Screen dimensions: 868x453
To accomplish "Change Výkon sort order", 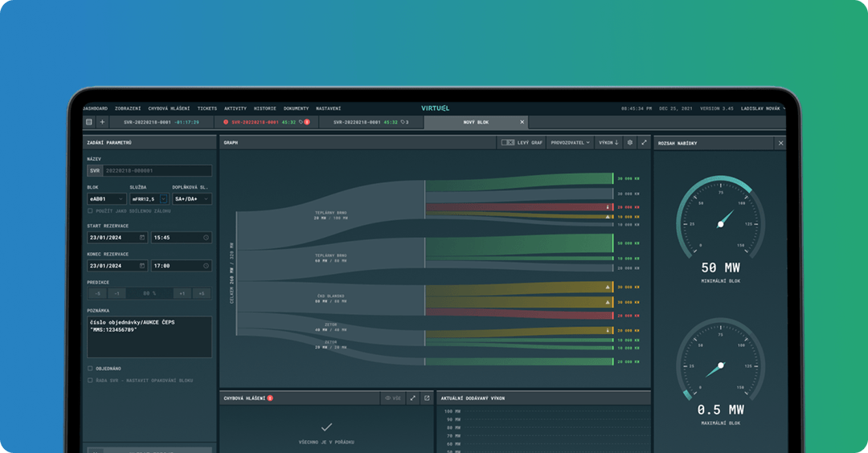I will click(608, 143).
